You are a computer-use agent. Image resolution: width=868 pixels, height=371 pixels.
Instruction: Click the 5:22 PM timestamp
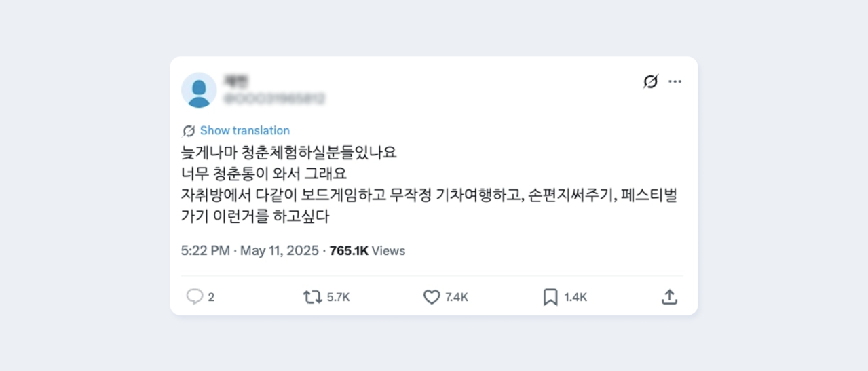(x=205, y=251)
